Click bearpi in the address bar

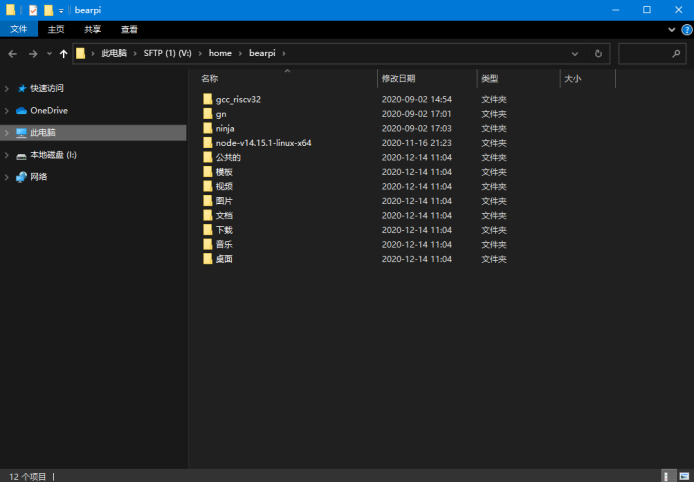[x=262, y=53]
